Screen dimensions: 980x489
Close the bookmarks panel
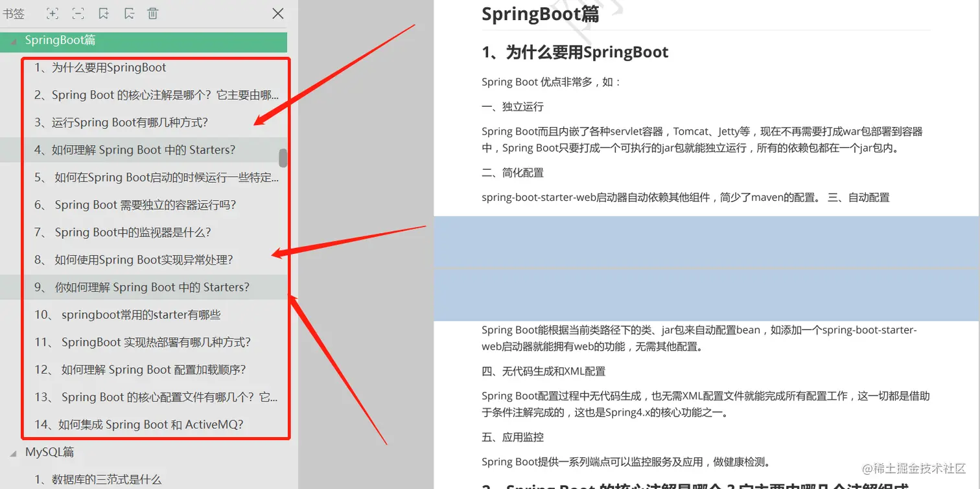click(x=278, y=13)
